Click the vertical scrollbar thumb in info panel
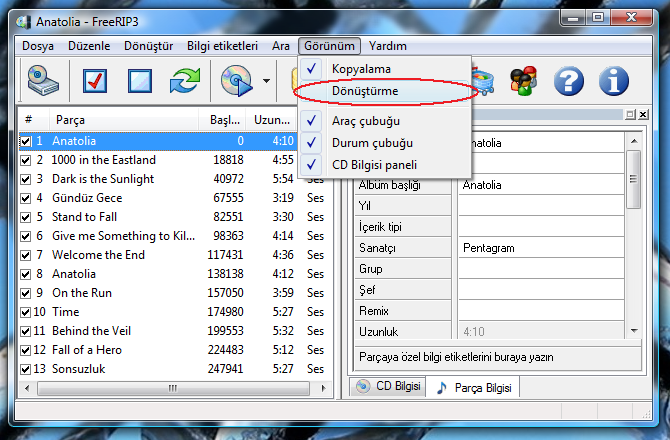670x440 pixels. (x=634, y=179)
